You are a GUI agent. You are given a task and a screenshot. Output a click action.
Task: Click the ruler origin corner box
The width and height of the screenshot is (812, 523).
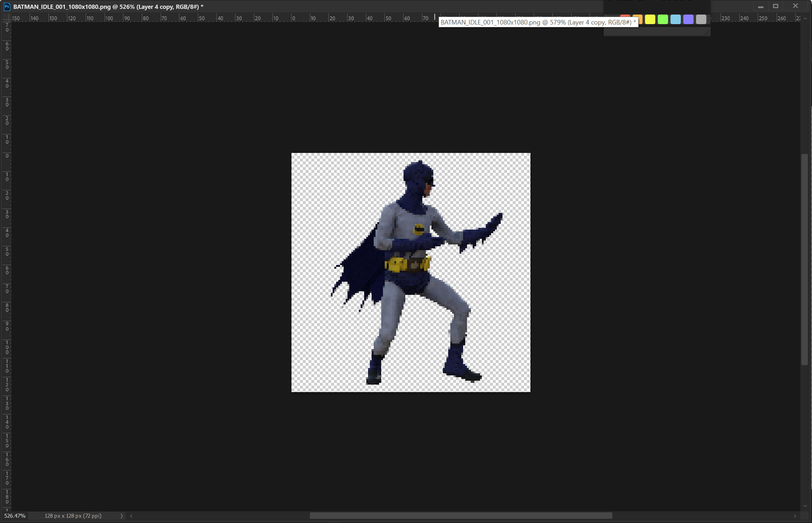tap(6, 18)
